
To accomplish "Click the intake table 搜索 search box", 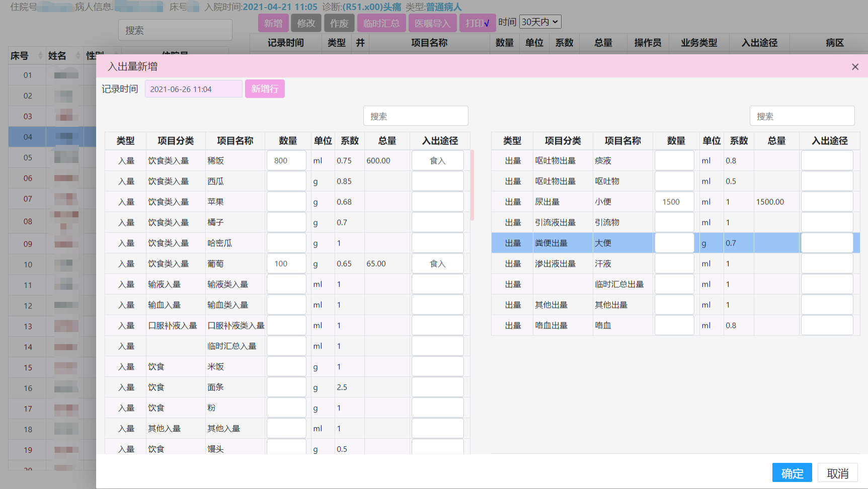I will click(416, 115).
